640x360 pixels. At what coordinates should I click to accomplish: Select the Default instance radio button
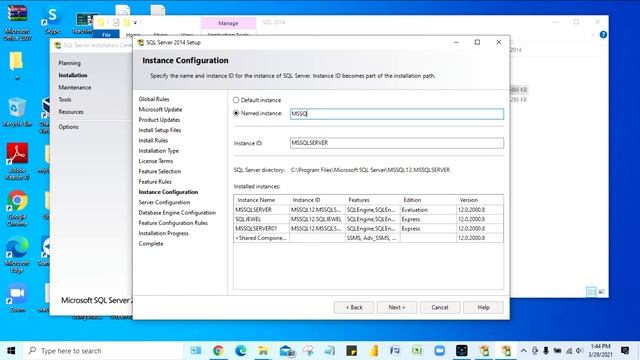(x=236, y=100)
